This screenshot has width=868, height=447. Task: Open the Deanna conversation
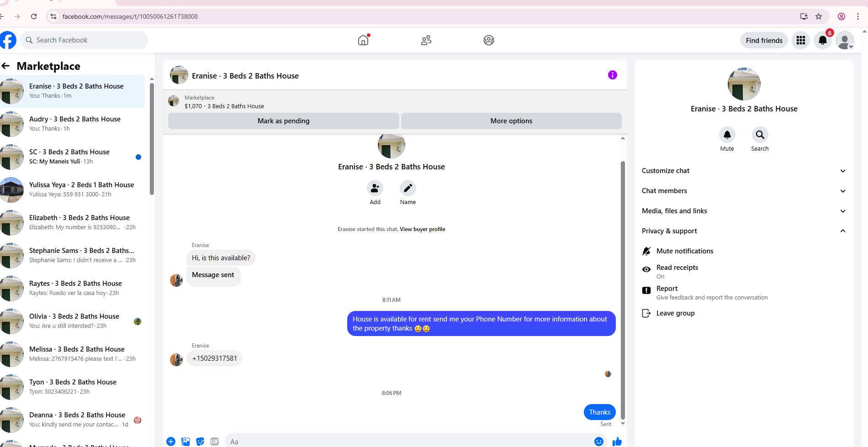pyautogui.click(x=72, y=420)
